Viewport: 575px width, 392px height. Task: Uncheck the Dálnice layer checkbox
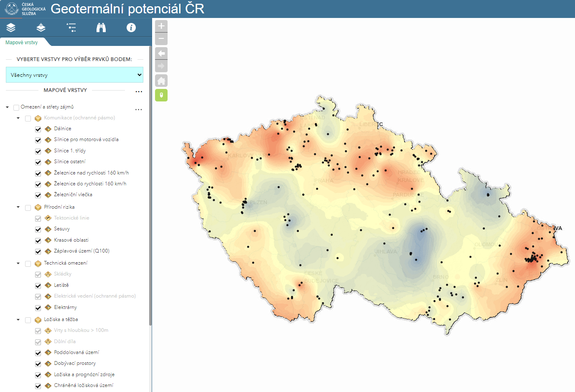[38, 129]
